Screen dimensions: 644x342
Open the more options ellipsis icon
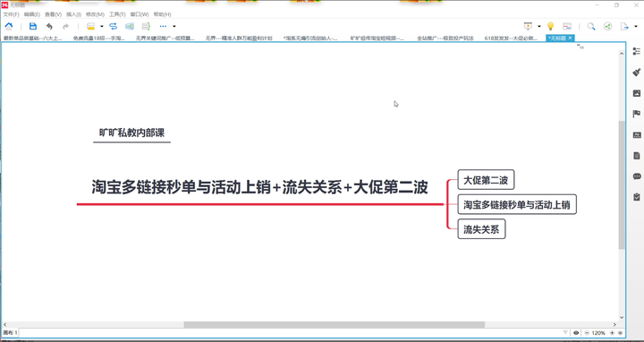point(163,26)
